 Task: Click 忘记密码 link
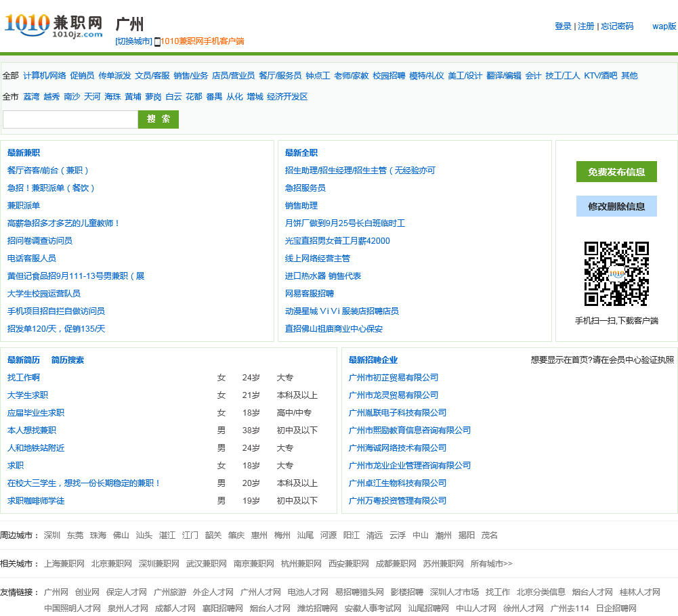617,26
